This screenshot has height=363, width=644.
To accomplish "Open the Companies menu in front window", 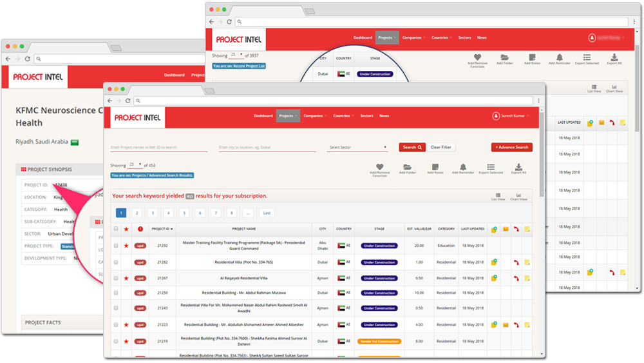I will 315,116.
